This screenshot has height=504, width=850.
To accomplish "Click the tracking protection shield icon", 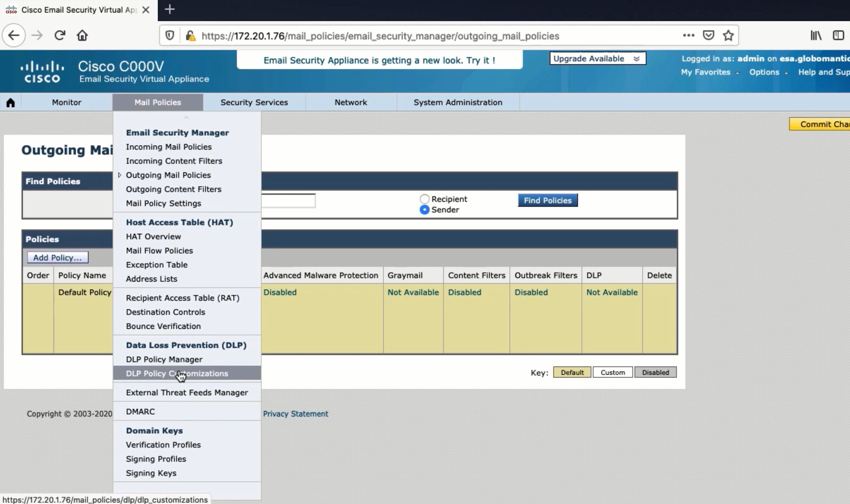I will tap(169, 36).
